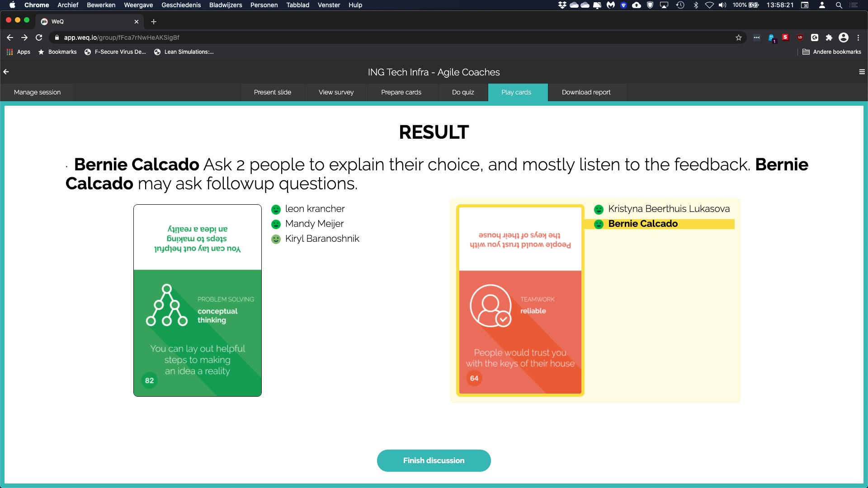This screenshot has width=868, height=488.
Task: Select the Download report tab
Action: (586, 92)
